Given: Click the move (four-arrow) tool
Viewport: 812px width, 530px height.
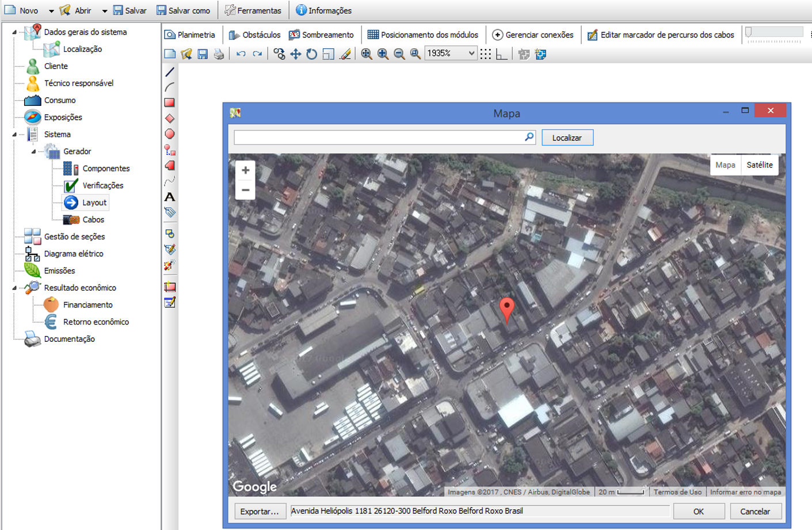Looking at the screenshot, I should (295, 54).
